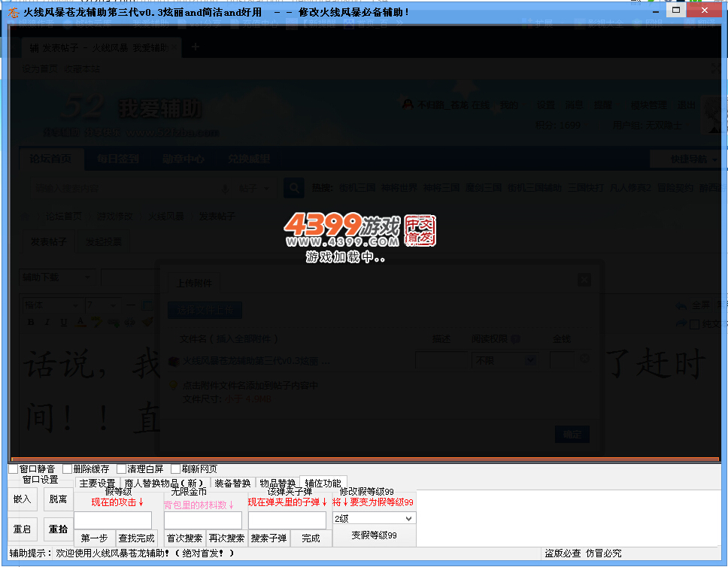
Task: Open the 辅助下载 category dropdown
Action: 57,277
